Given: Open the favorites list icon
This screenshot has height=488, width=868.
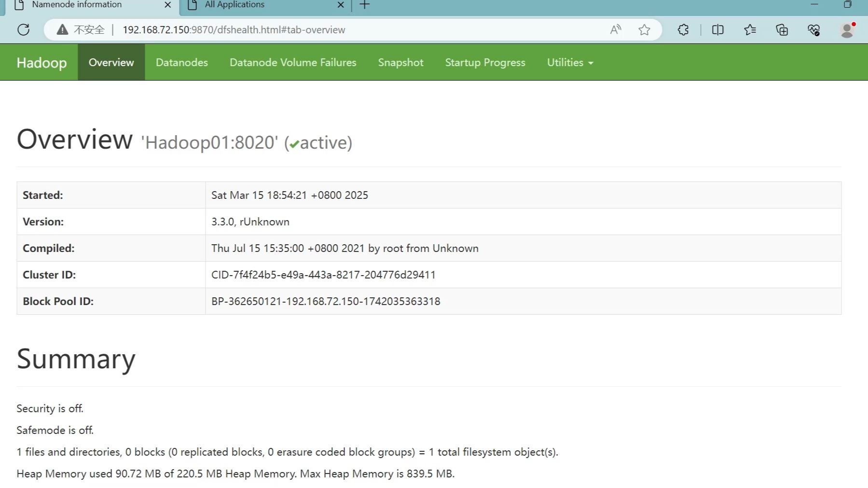Looking at the screenshot, I should (750, 30).
